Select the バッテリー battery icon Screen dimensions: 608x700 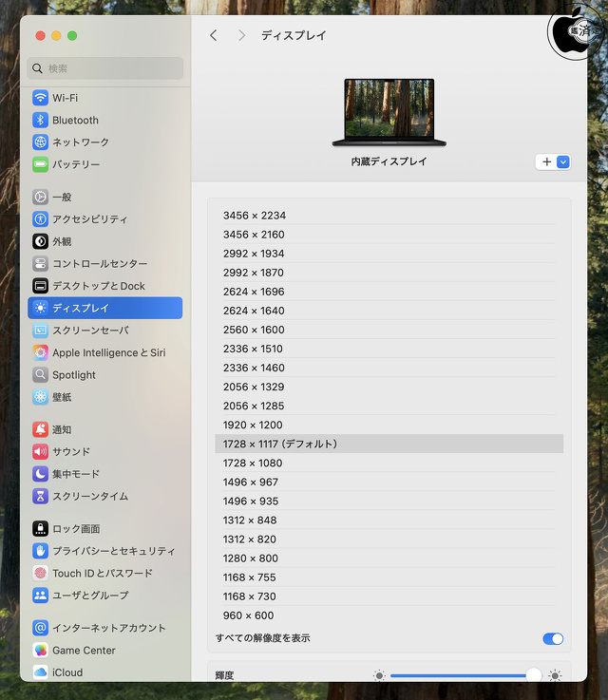(40, 164)
